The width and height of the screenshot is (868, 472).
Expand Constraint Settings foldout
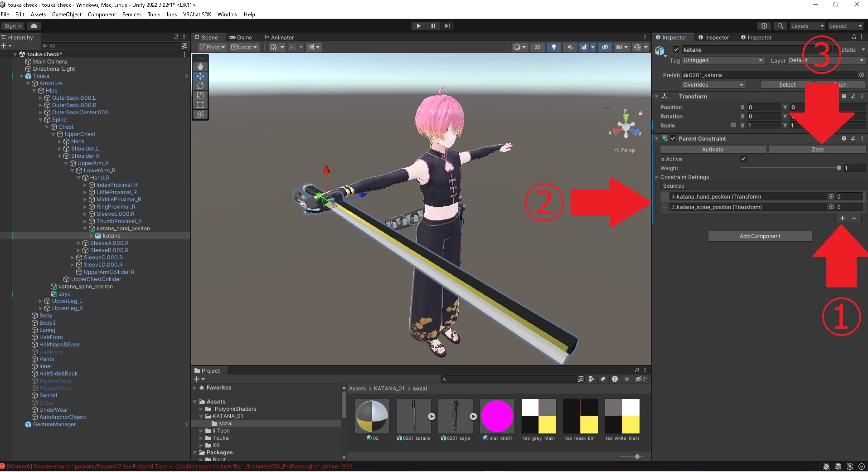point(657,177)
